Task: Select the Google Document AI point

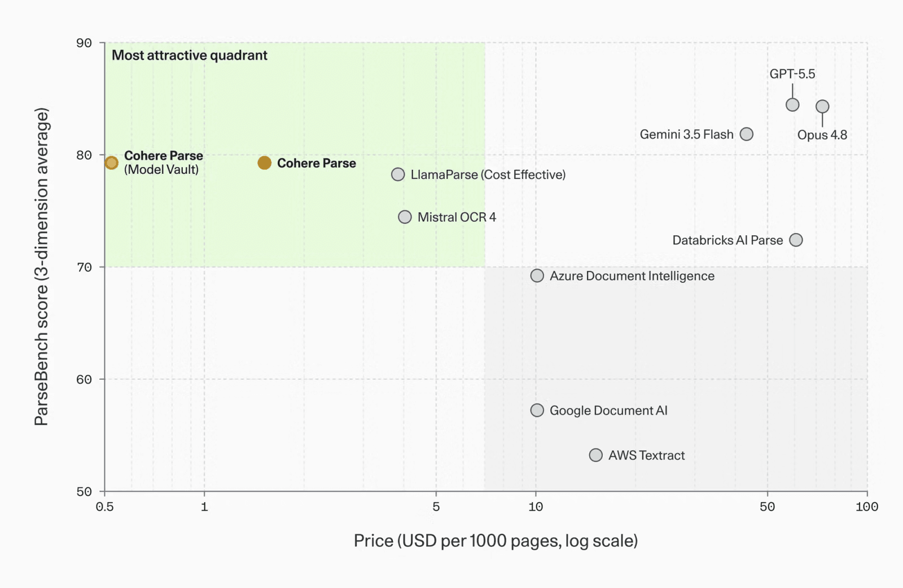Action: click(537, 410)
